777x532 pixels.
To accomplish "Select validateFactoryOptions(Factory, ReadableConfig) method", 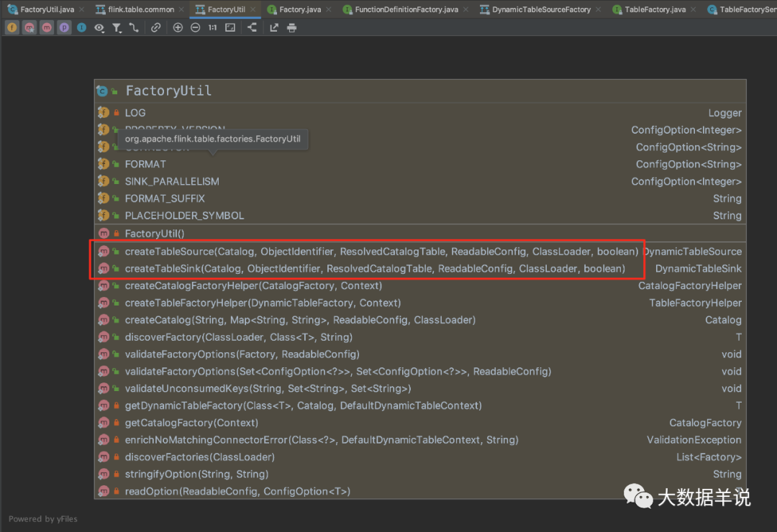I will [x=420, y=354].
